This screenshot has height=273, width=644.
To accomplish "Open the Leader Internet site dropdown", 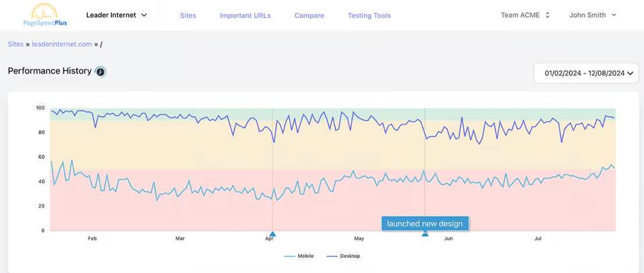I will click(116, 15).
